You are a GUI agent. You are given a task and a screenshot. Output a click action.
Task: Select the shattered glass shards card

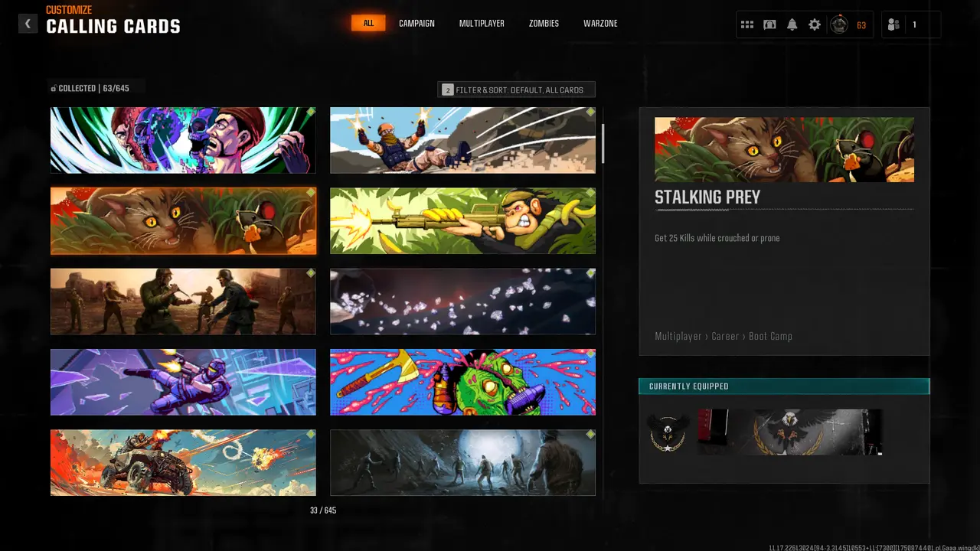pyautogui.click(x=462, y=302)
